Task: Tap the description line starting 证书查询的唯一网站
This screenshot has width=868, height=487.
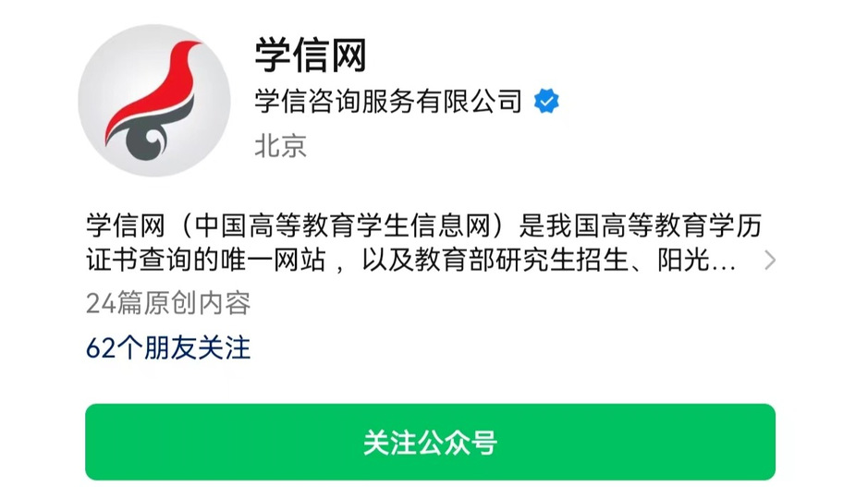Action: click(x=410, y=260)
